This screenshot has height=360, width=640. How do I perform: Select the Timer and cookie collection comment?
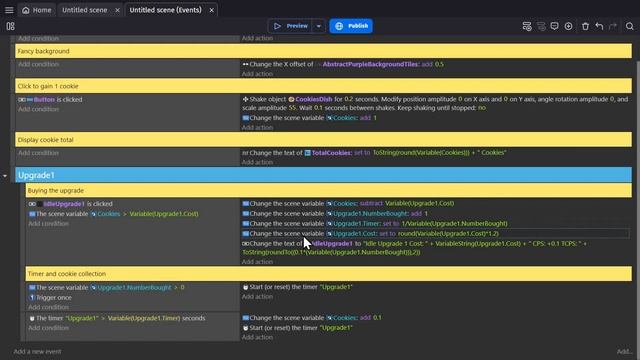329,274
